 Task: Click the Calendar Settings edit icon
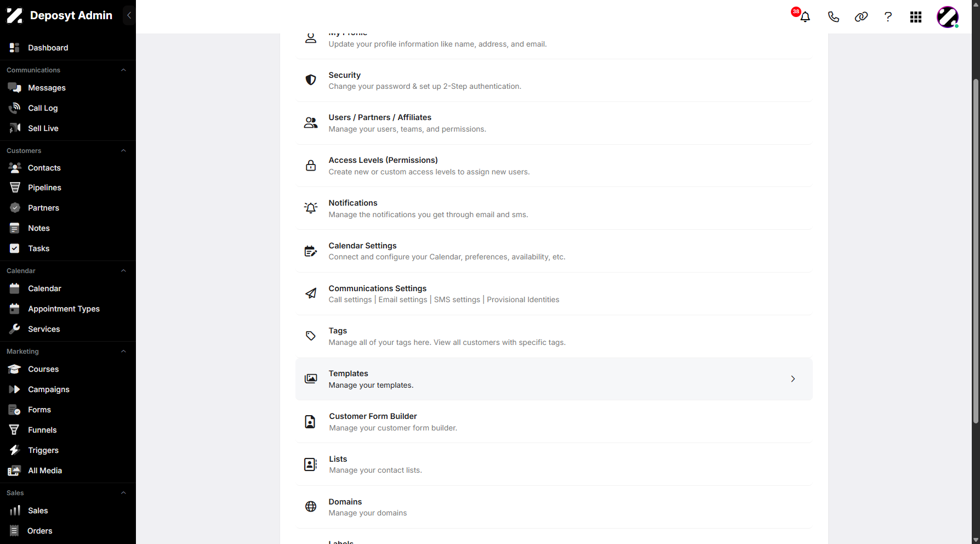(311, 251)
